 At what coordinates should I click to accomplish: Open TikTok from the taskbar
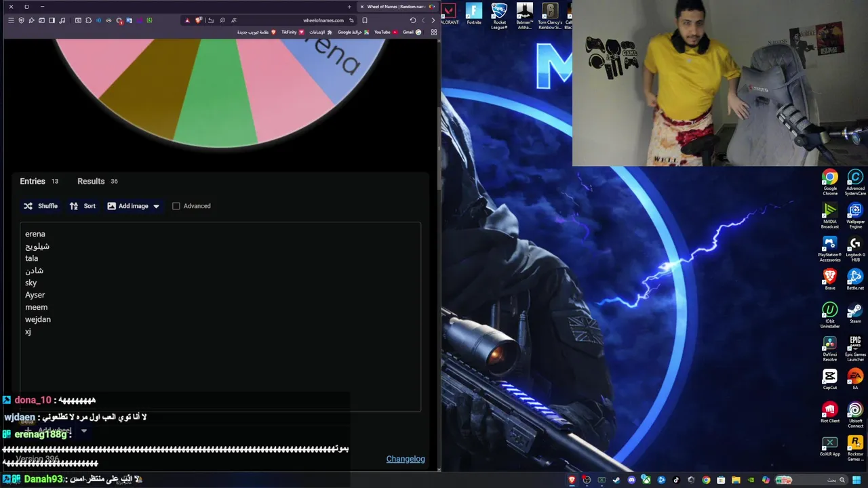tap(676, 480)
